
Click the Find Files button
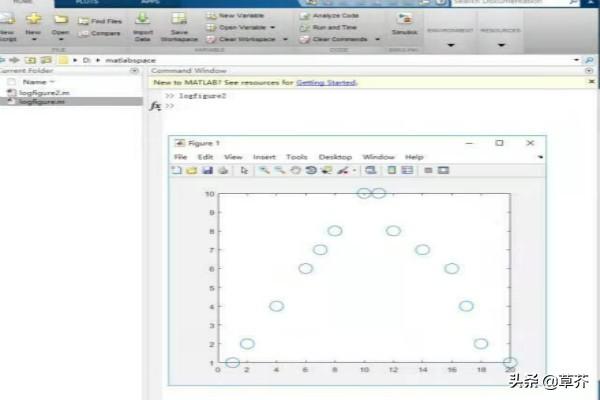pyautogui.click(x=101, y=20)
